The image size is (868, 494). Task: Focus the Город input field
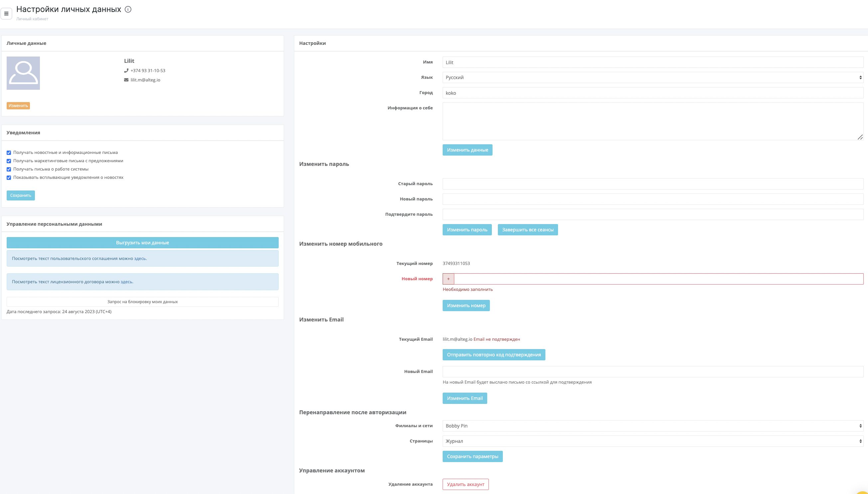653,93
